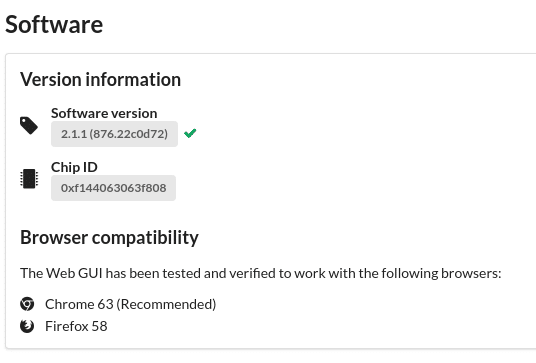Click the chip icon beside Chip ID
Image resolution: width=536 pixels, height=363 pixels.
click(29, 178)
